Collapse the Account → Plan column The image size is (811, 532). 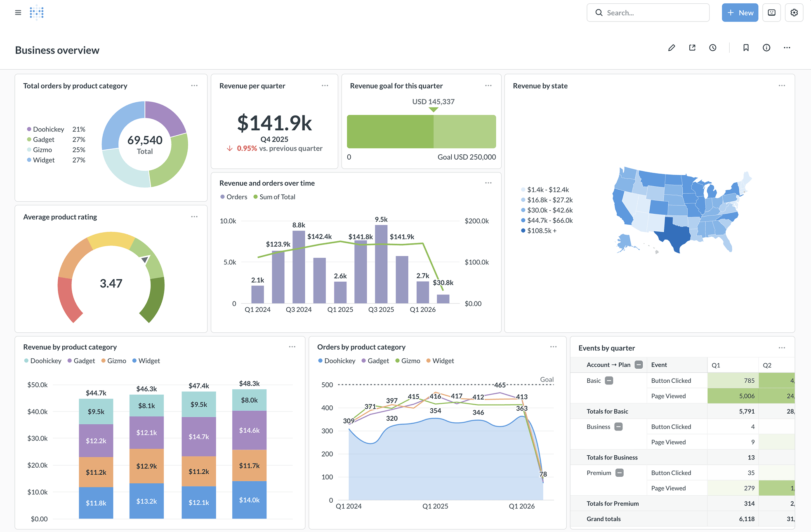639,365
